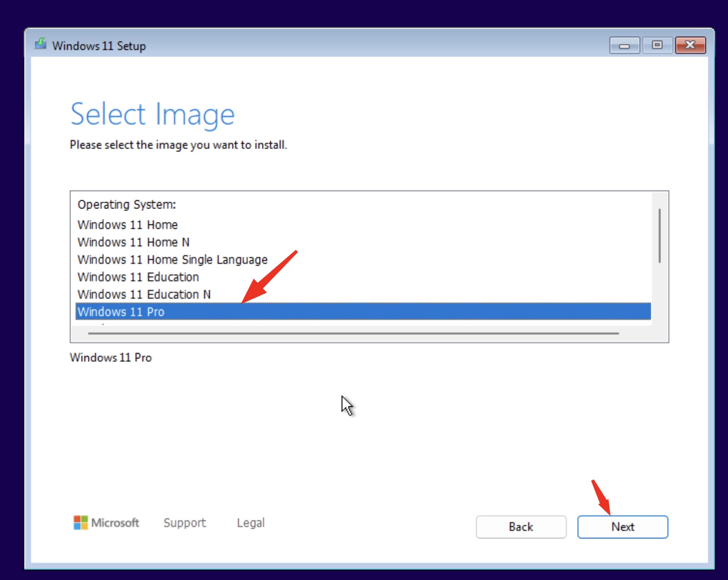
Task: Close the Windows 11 Setup window
Action: (690, 45)
